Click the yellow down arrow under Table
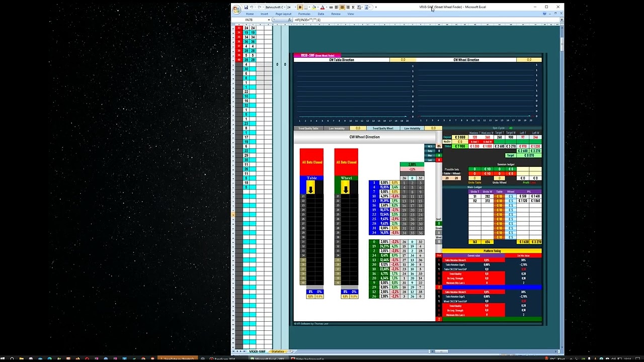The image size is (644, 362). point(311,189)
